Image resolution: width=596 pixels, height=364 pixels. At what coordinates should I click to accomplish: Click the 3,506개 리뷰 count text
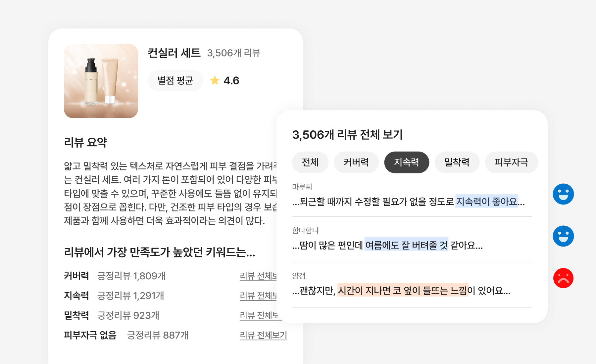click(234, 53)
